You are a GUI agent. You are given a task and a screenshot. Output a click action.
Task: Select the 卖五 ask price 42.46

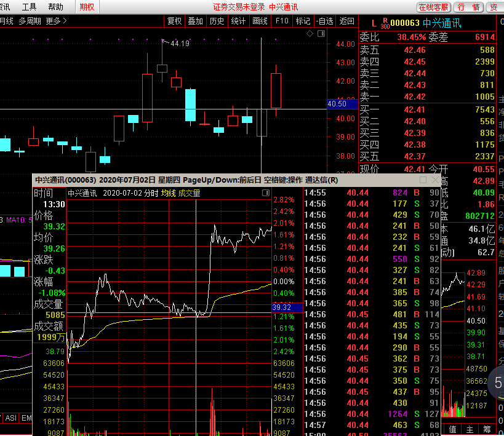point(415,50)
